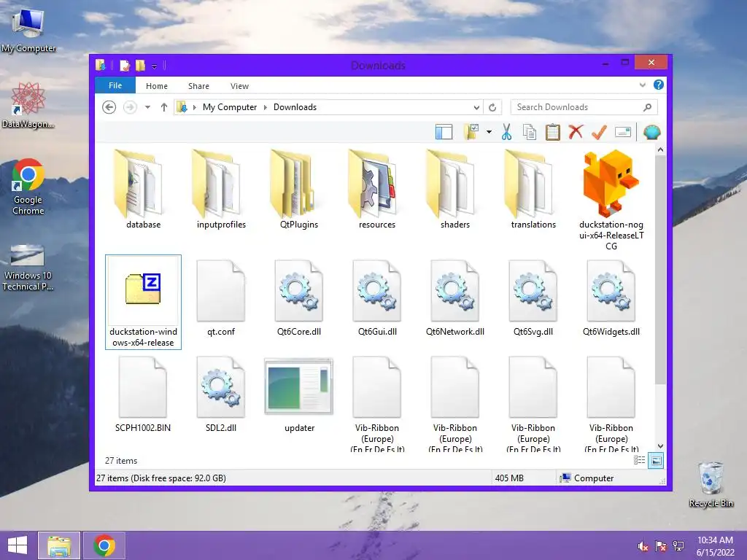Image resolution: width=747 pixels, height=560 pixels.
Task: Switch to details view layout
Action: 639,460
